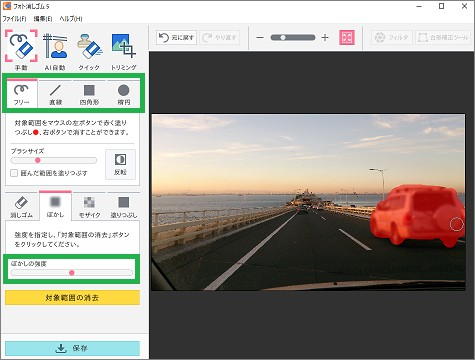This screenshot has width=475, height=360.
Task: Minimize the フォト消しゴム window
Action: [419, 6]
